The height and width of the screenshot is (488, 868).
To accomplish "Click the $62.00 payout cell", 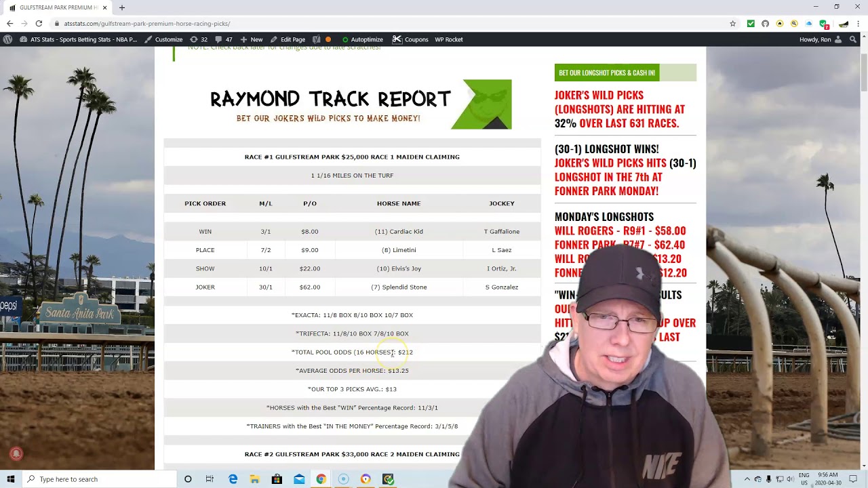I will tap(310, 287).
